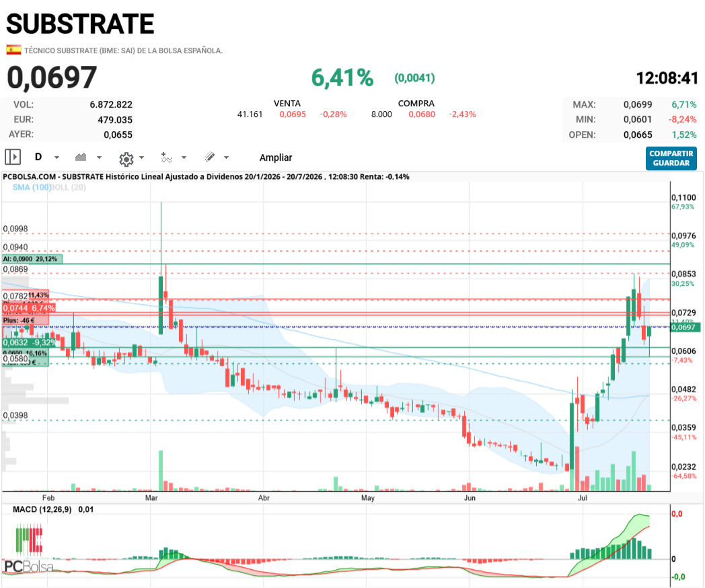
Task: Click the Jun label on time axis
Action: point(470,498)
